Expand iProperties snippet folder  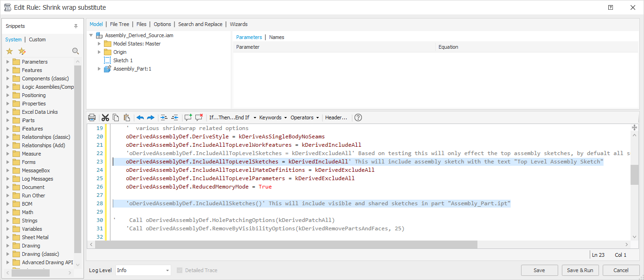pyautogui.click(x=8, y=104)
